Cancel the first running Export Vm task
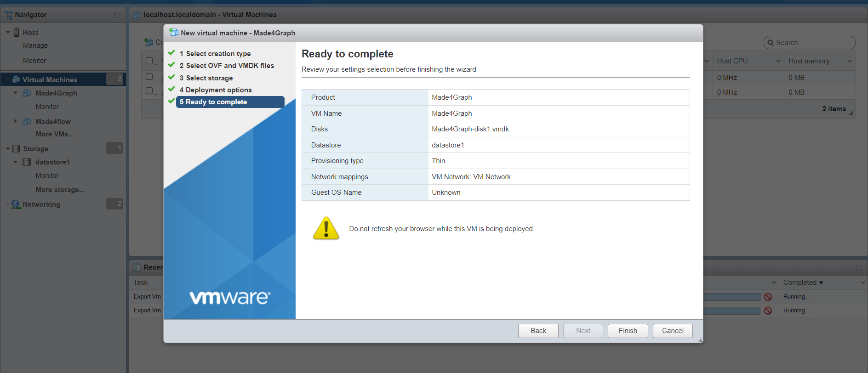This screenshot has width=868, height=373. point(768,297)
